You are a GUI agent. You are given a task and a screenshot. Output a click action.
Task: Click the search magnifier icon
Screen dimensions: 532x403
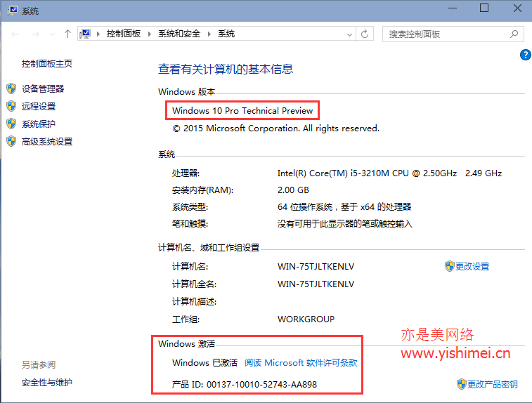(x=514, y=34)
